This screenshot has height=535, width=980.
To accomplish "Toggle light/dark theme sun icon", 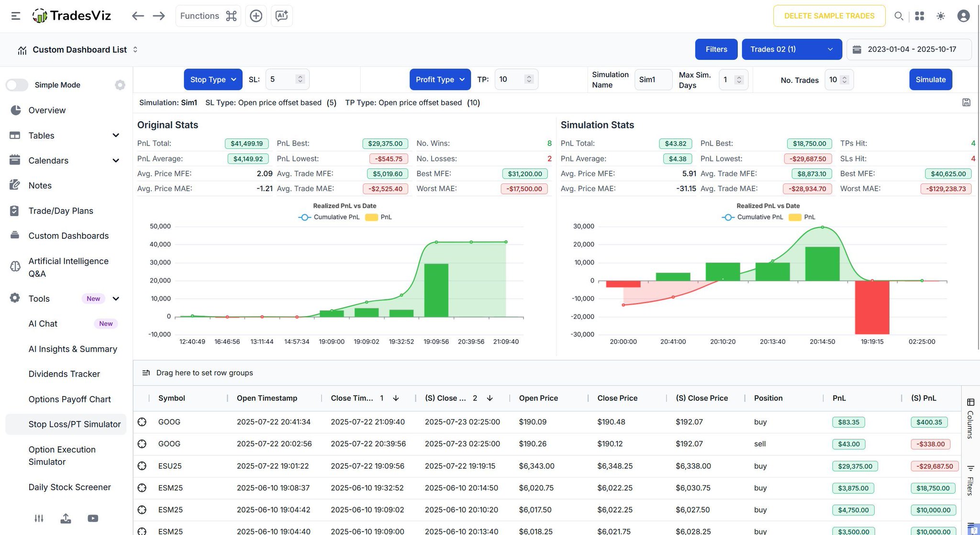I will point(941,16).
